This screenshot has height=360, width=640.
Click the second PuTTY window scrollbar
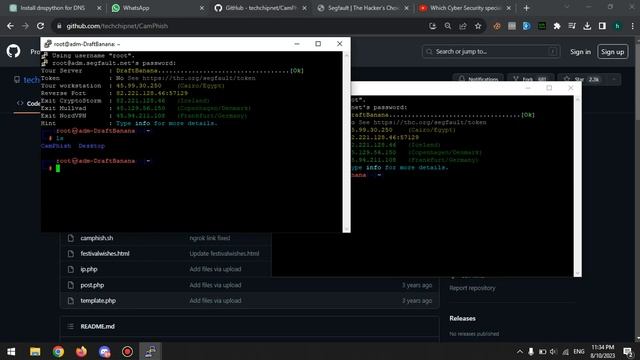577,186
